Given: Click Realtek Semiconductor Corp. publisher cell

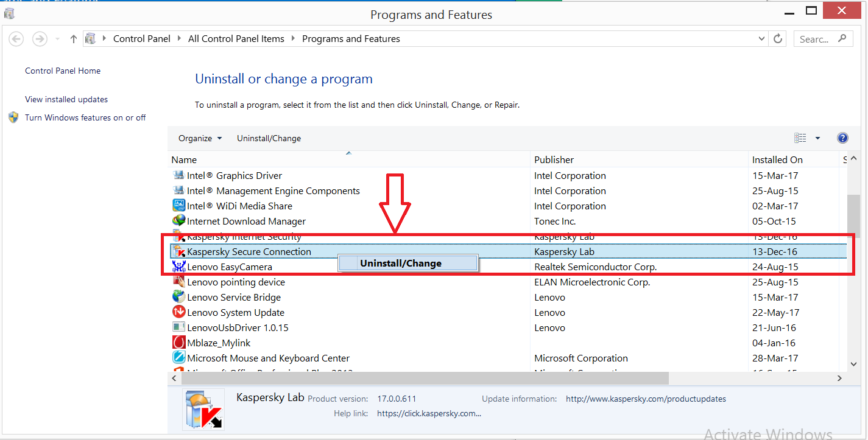Looking at the screenshot, I should tap(595, 267).
